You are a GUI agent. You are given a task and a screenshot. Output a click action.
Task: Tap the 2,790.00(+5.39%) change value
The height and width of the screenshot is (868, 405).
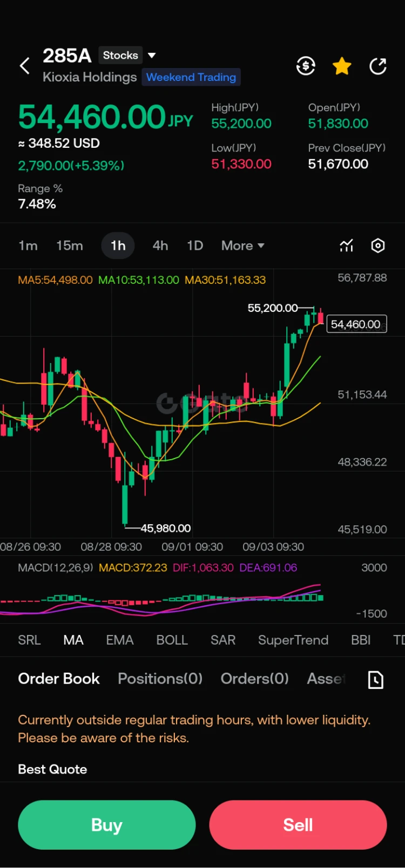click(x=71, y=166)
